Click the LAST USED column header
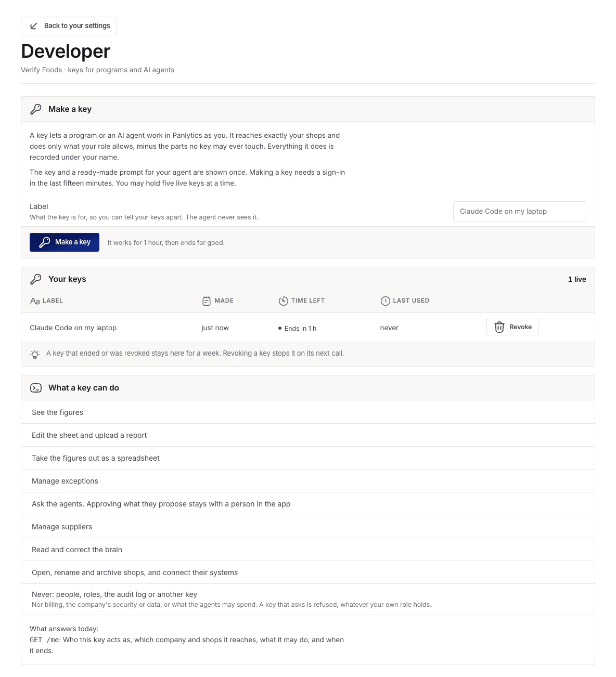The image size is (616, 677). pos(411,301)
